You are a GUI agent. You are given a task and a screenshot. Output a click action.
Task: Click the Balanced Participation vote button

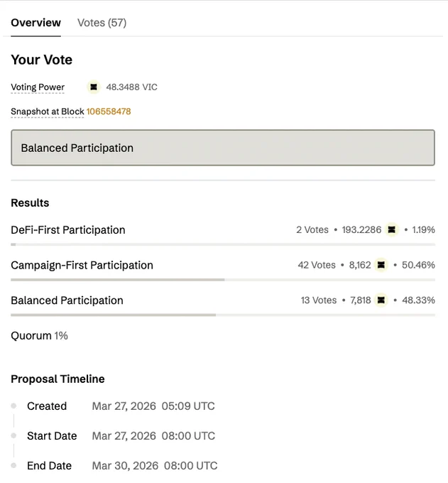click(x=223, y=148)
